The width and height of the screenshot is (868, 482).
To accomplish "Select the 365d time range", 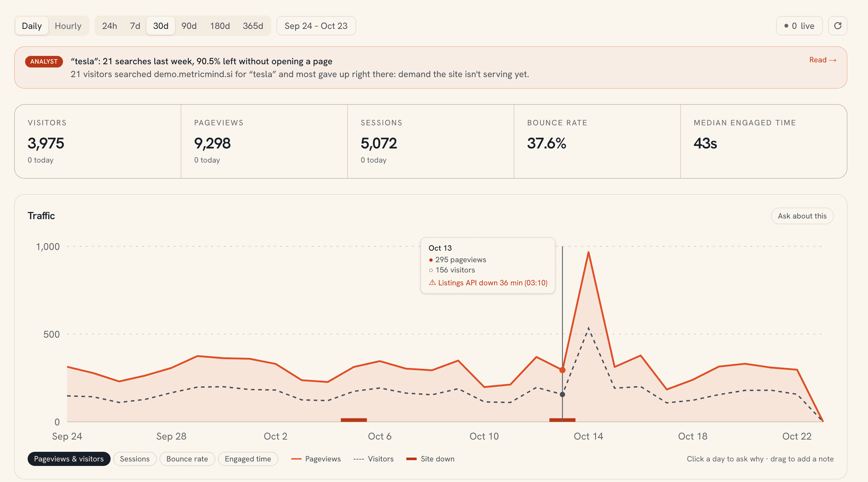I will pos(253,26).
